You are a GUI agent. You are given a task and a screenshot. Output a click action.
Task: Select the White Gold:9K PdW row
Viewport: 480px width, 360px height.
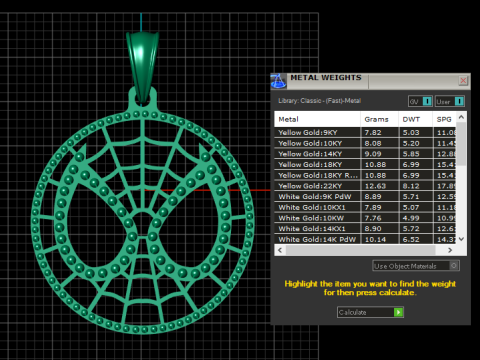[365, 196]
